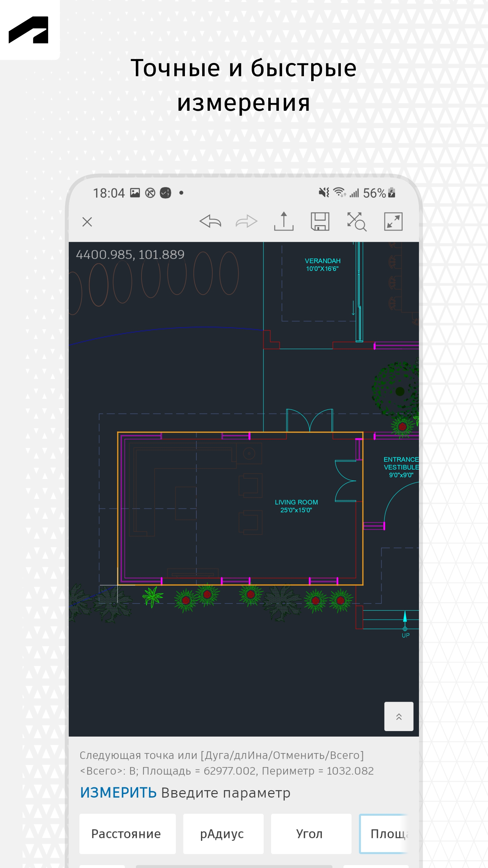
Task: Close the drawing with the X icon
Action: click(x=87, y=222)
